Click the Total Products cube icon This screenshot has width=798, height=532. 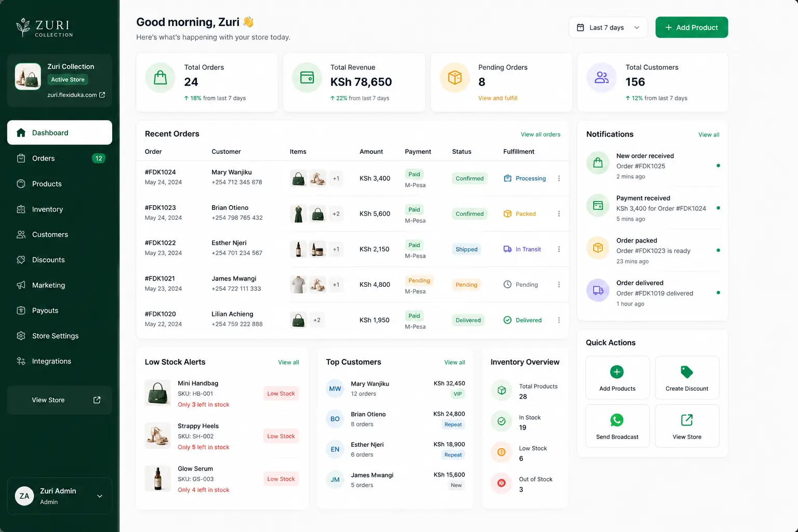pos(501,390)
